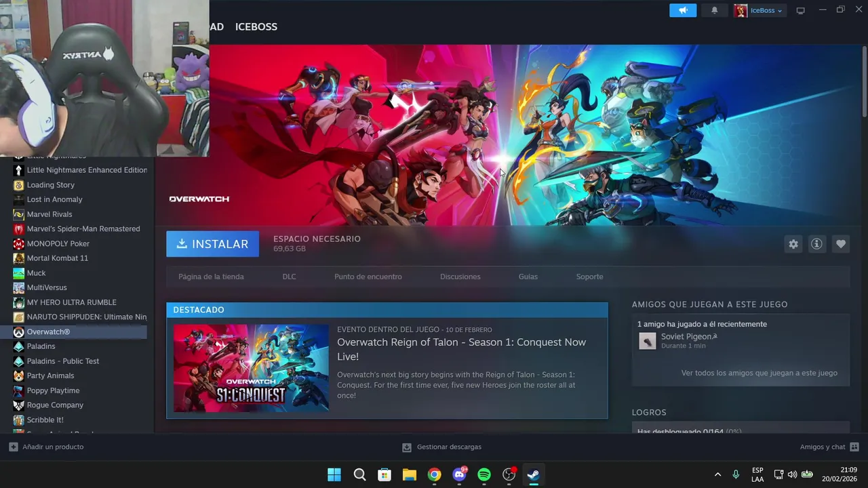Open Amigos y chat
868x488 pixels.
[823, 447]
